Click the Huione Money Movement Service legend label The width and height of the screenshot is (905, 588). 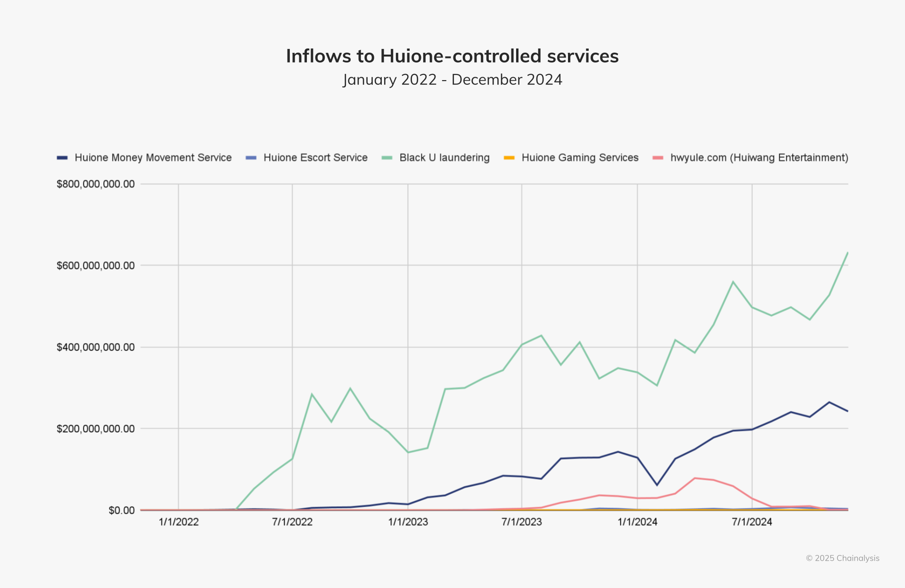[x=153, y=158]
